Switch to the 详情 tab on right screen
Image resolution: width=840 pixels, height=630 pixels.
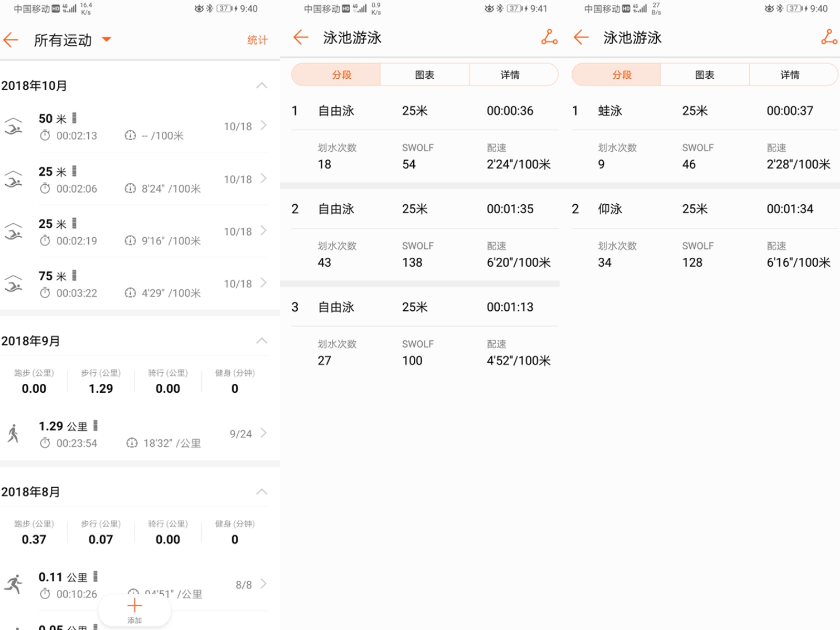coord(790,75)
